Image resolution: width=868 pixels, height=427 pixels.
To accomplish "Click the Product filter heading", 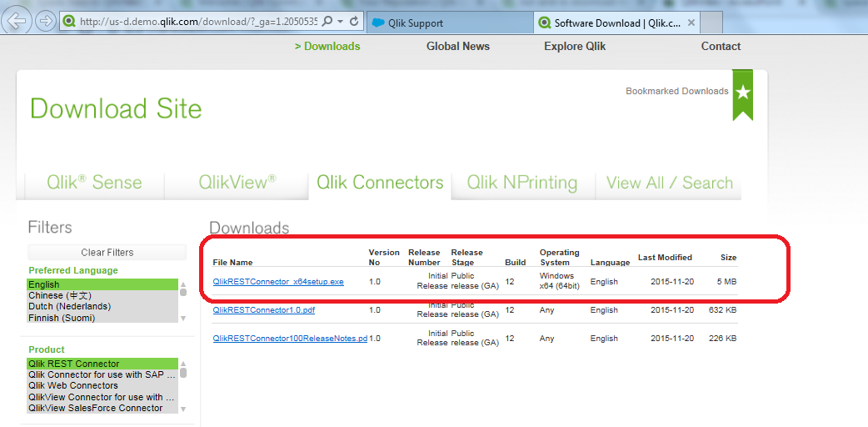I will (47, 350).
